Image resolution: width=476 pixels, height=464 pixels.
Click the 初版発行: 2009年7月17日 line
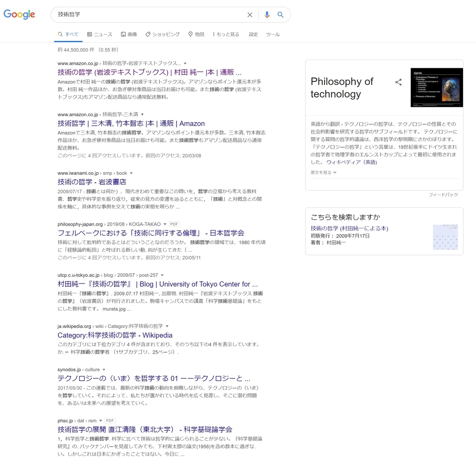[340, 236]
